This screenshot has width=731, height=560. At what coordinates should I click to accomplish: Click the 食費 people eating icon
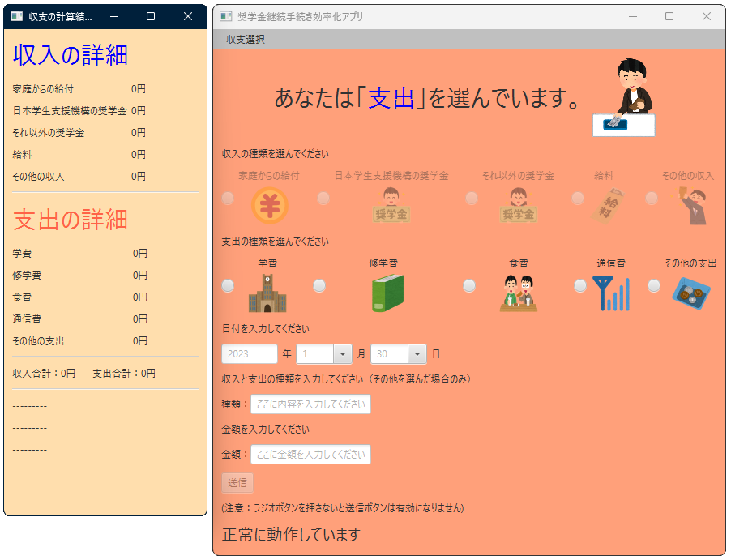point(519,293)
